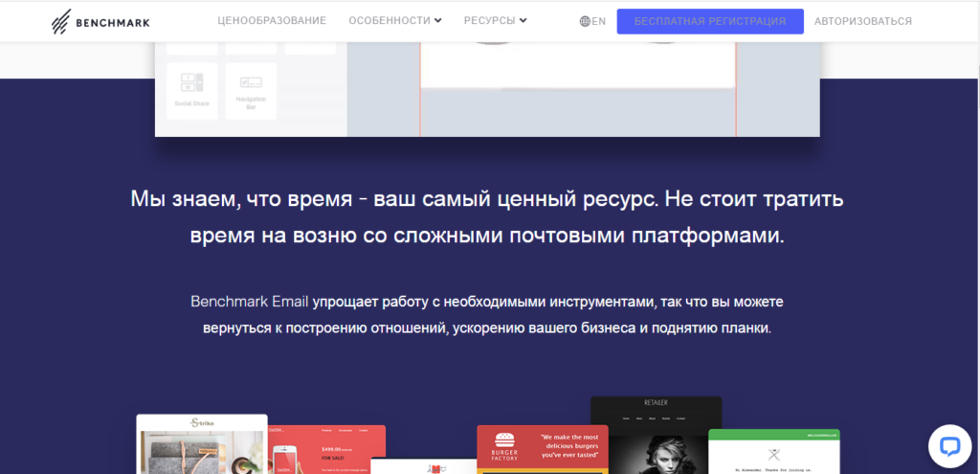The height and width of the screenshot is (474, 980).
Task: Open the live chat widget
Action: point(948,445)
